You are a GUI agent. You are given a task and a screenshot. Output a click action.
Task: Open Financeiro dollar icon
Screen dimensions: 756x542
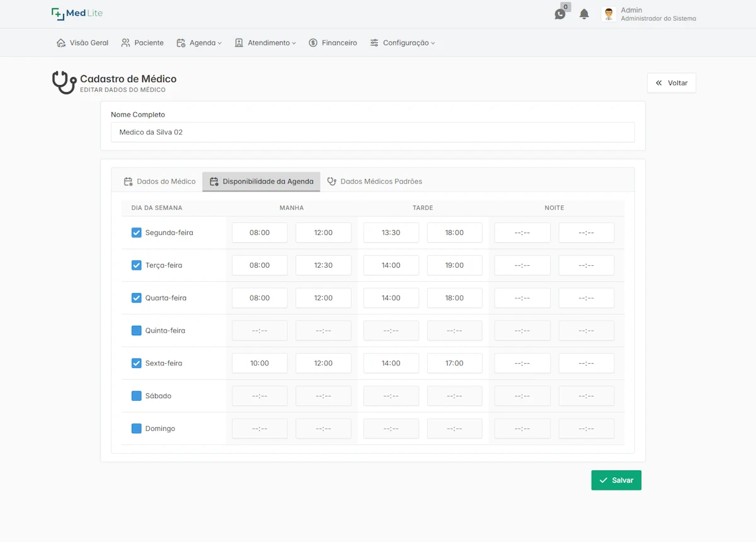coord(313,43)
